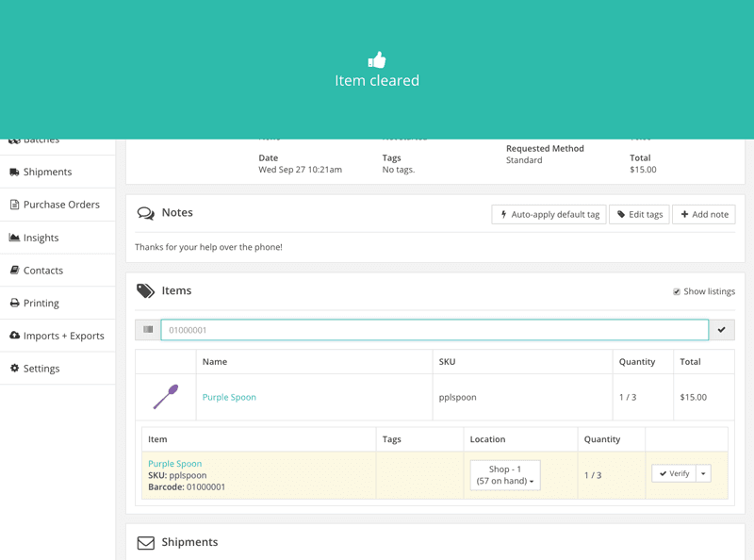Expand the dropdown arrow next to Verify
The image size is (754, 560).
click(703, 473)
